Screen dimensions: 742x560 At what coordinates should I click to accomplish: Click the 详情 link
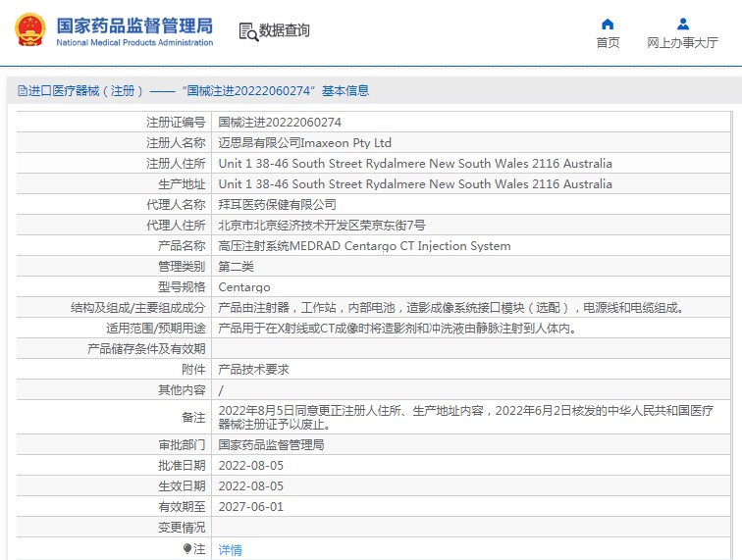coord(230,550)
